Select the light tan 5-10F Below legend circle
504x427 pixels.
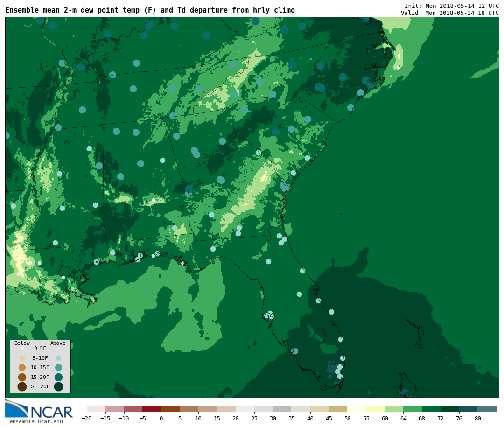coord(22,358)
